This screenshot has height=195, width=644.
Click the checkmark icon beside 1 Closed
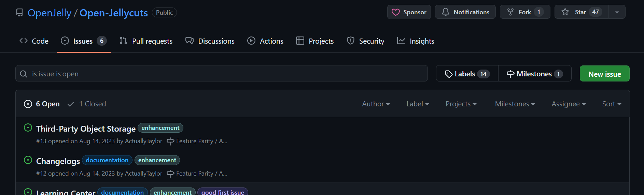click(71, 104)
